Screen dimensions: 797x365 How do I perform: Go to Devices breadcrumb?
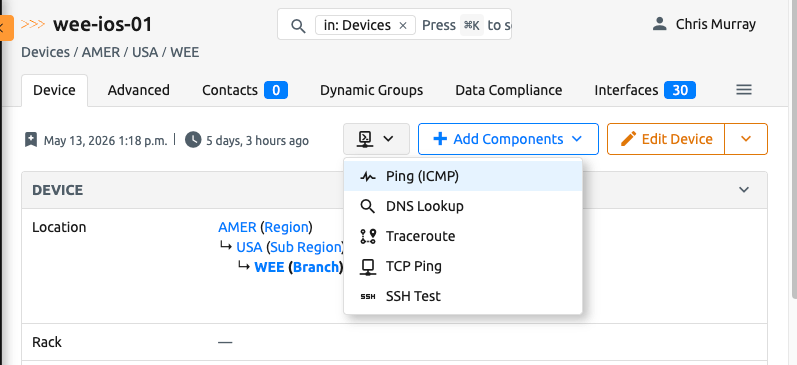click(45, 52)
